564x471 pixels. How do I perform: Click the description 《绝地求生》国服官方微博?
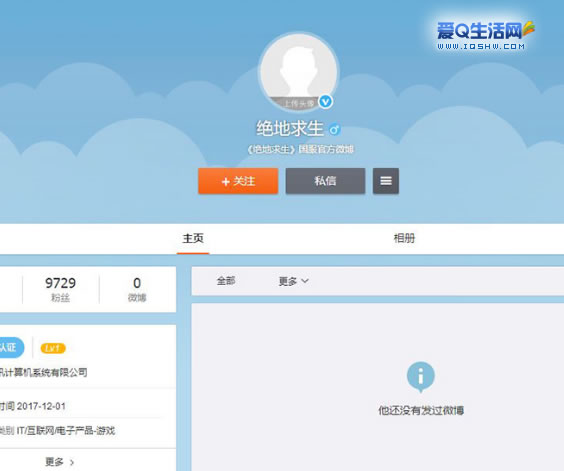click(x=301, y=149)
